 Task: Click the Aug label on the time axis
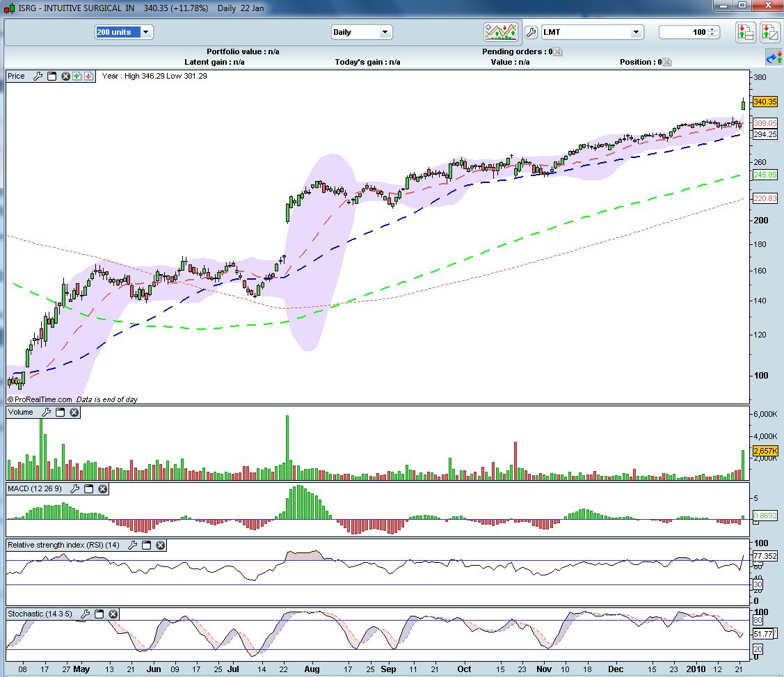[x=312, y=669]
